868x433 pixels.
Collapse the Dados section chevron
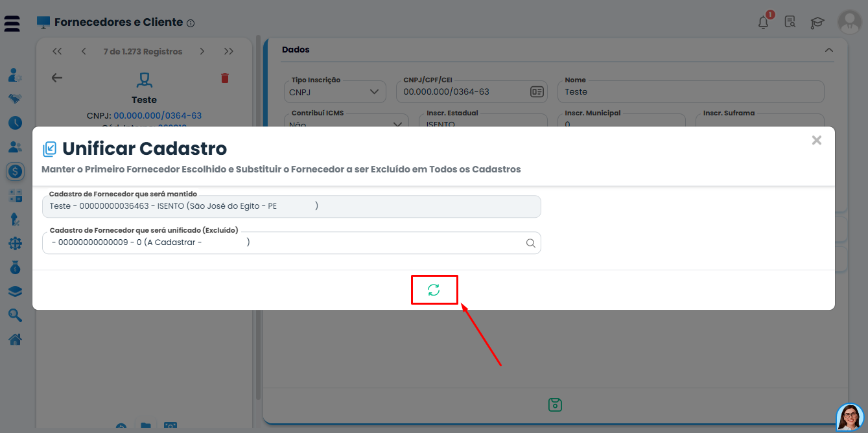point(828,49)
